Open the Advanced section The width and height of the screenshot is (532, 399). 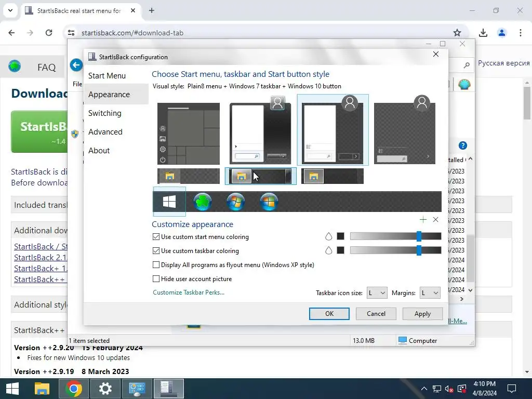pyautogui.click(x=105, y=131)
